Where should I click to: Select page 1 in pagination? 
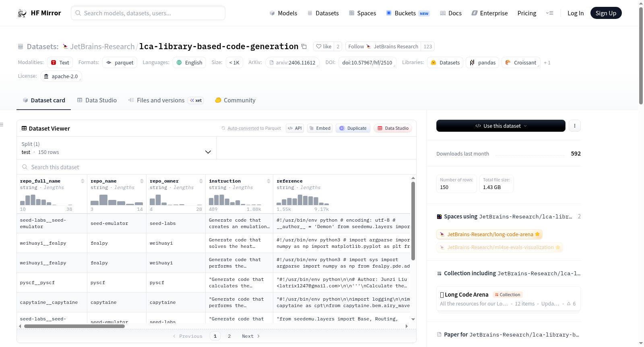coord(215,336)
